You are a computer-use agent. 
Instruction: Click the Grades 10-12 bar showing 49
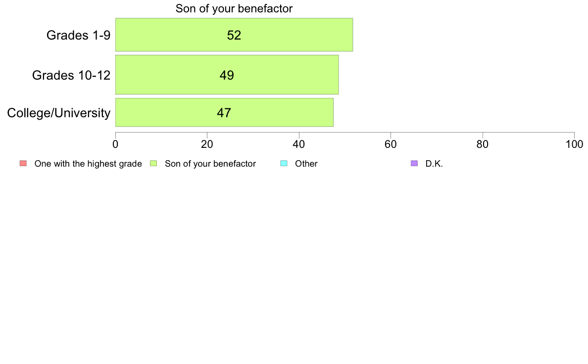227,75
